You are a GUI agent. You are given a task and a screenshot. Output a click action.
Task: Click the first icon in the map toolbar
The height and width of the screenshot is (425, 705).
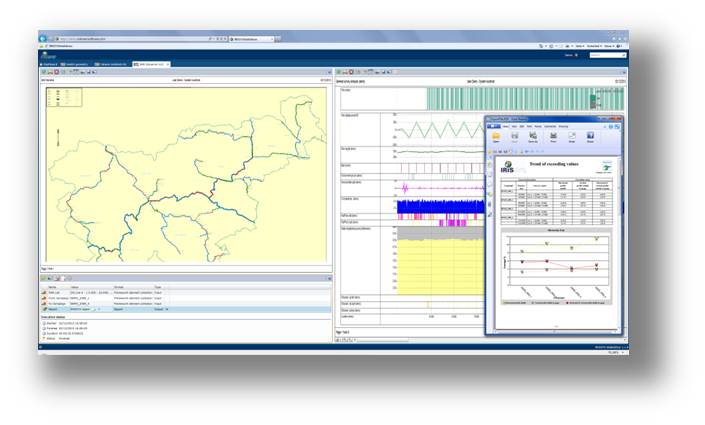click(44, 72)
